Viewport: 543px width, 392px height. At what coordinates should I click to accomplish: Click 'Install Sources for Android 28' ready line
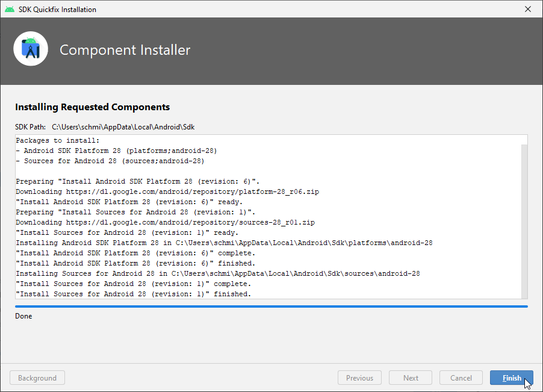tap(127, 232)
